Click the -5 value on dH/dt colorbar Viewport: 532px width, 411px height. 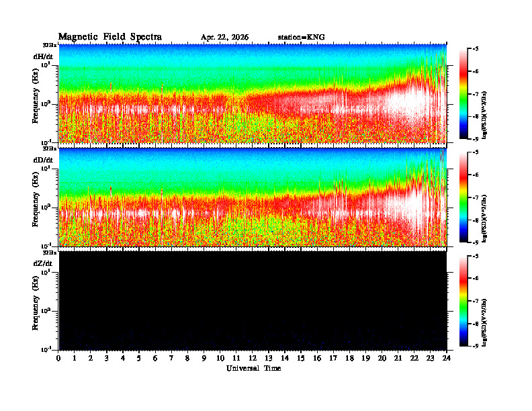pos(476,49)
